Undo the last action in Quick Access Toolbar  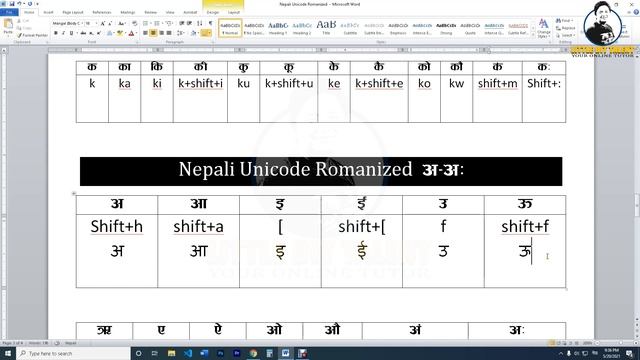[19, 4]
